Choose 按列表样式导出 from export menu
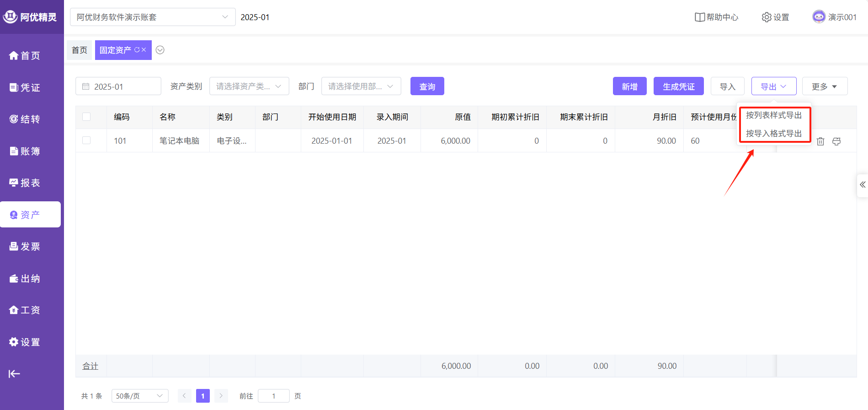This screenshot has height=410, width=868. click(x=774, y=115)
